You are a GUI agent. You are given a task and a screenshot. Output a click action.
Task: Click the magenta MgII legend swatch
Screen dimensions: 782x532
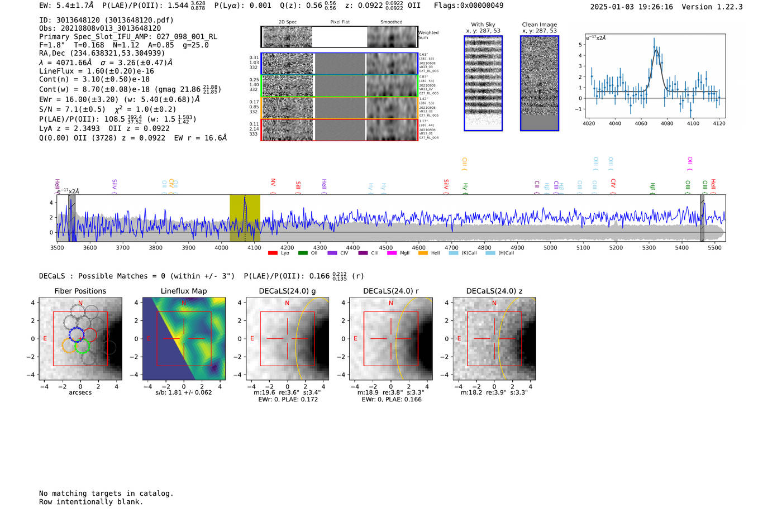(x=393, y=253)
